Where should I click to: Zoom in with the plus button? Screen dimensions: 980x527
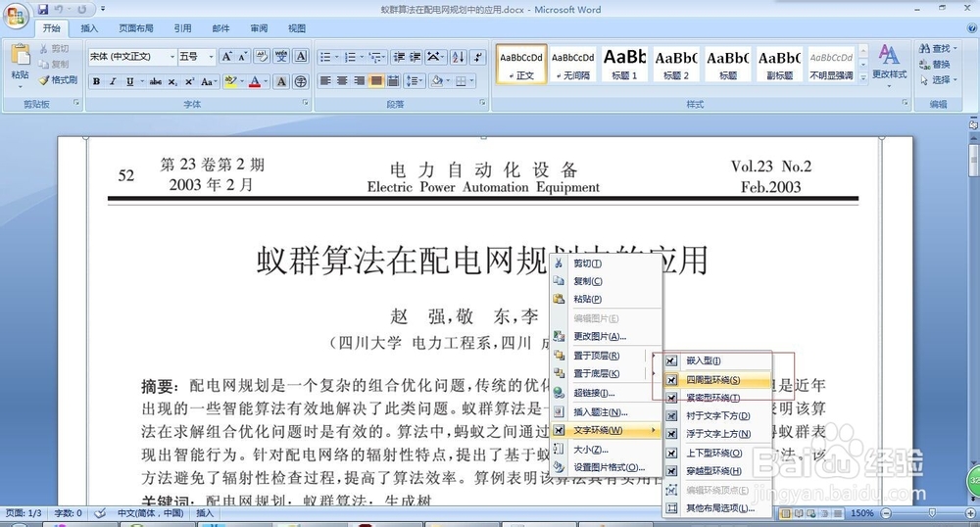970,513
